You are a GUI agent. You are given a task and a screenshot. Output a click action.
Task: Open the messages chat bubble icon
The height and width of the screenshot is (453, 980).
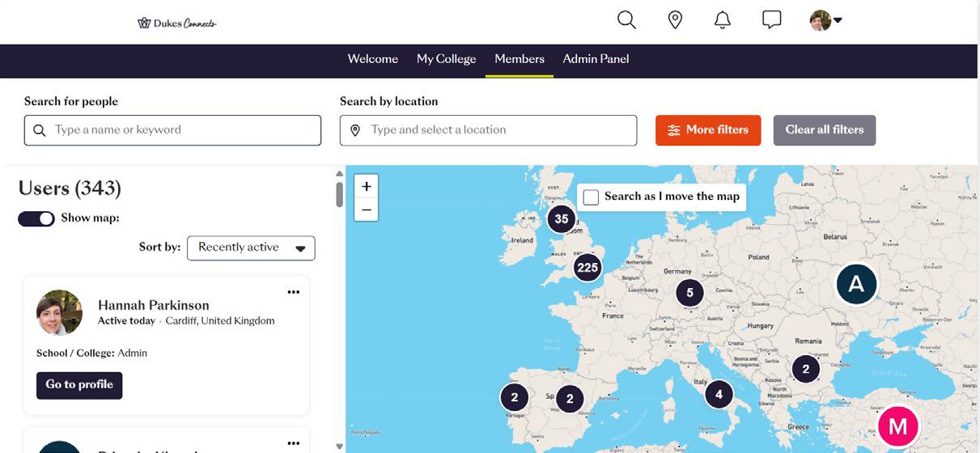click(772, 20)
